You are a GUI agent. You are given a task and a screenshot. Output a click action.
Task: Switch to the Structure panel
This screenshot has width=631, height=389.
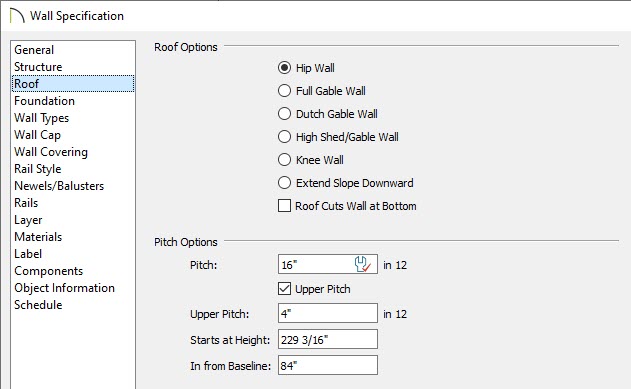pyautogui.click(x=73, y=67)
